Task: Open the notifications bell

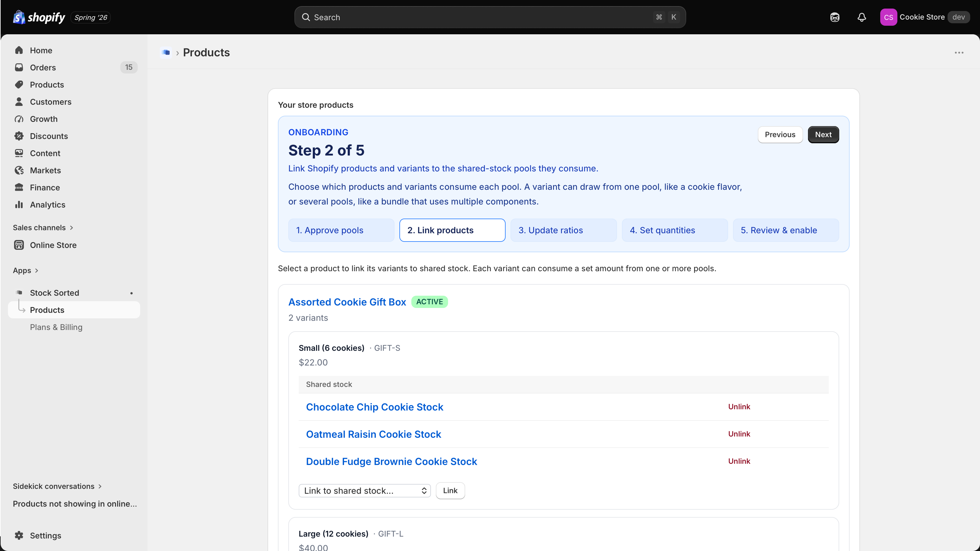Action: click(x=862, y=17)
